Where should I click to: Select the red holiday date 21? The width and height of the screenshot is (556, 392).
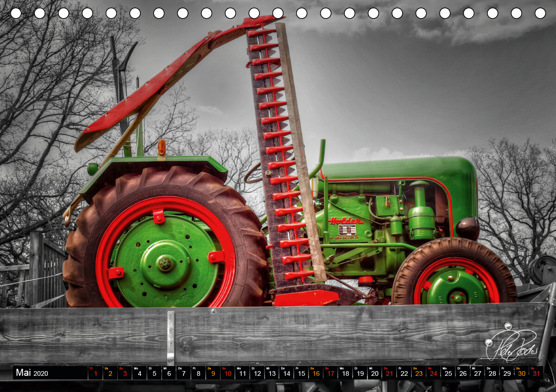[x=389, y=373]
